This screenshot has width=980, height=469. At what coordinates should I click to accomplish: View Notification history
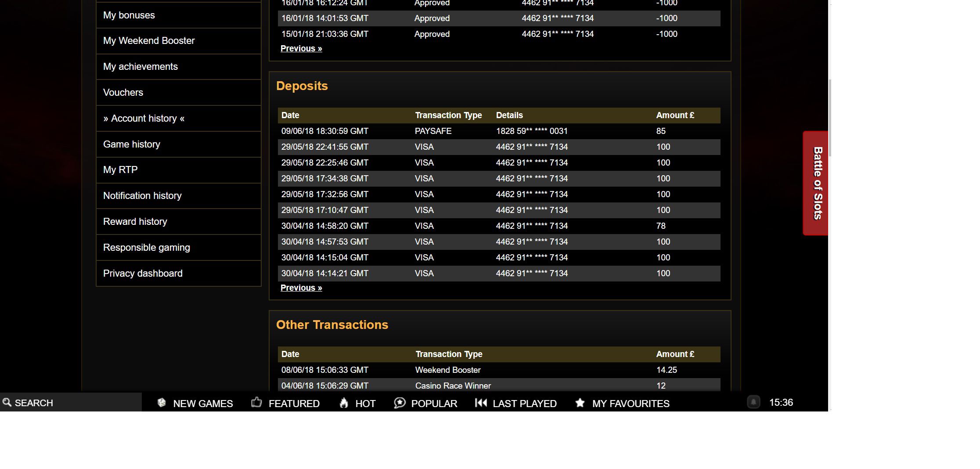coord(179,196)
